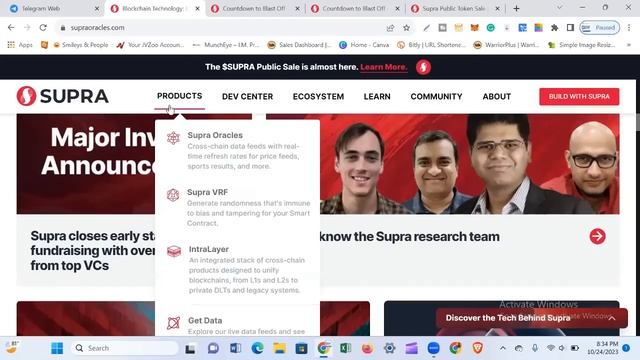Select the IntraLayer stack icon
The width and height of the screenshot is (640, 360).
click(x=174, y=251)
